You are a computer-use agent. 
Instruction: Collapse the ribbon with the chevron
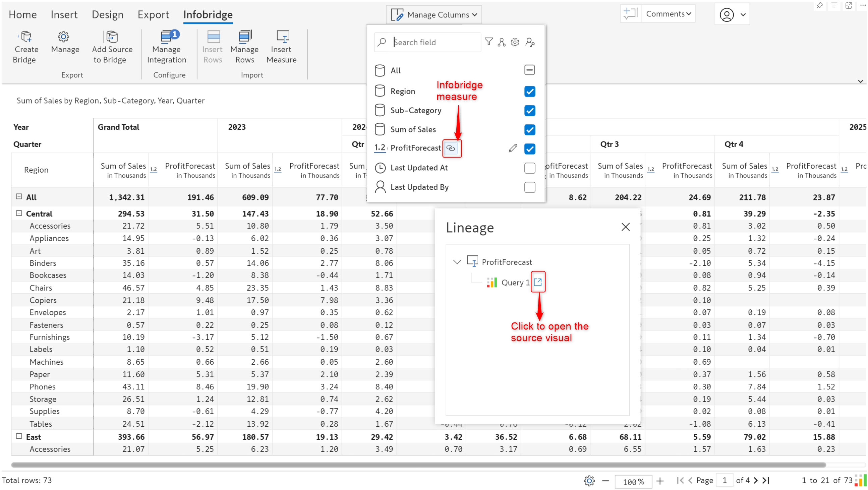pos(860,81)
